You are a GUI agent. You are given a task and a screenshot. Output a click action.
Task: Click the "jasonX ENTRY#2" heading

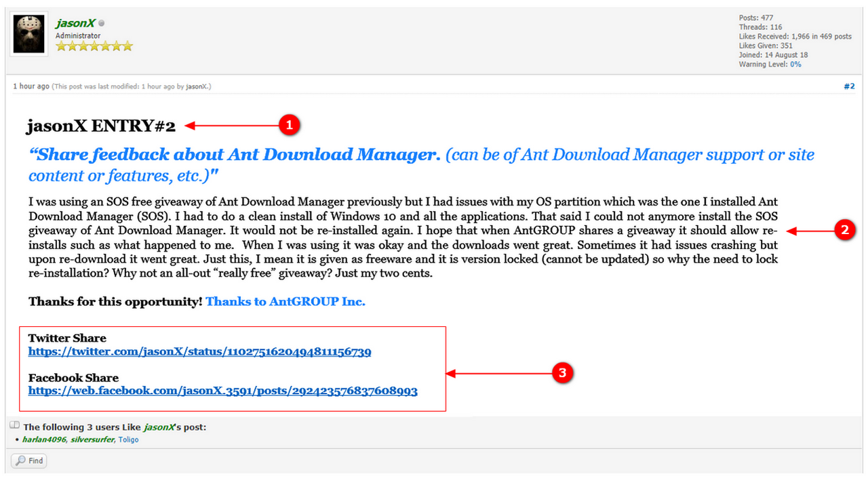pyautogui.click(x=101, y=126)
